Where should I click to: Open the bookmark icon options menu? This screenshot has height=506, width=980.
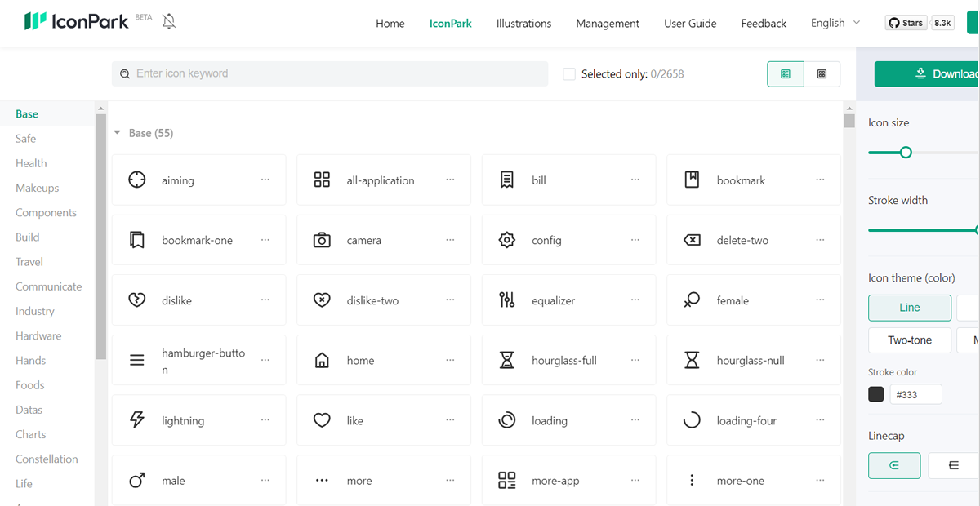(x=820, y=180)
